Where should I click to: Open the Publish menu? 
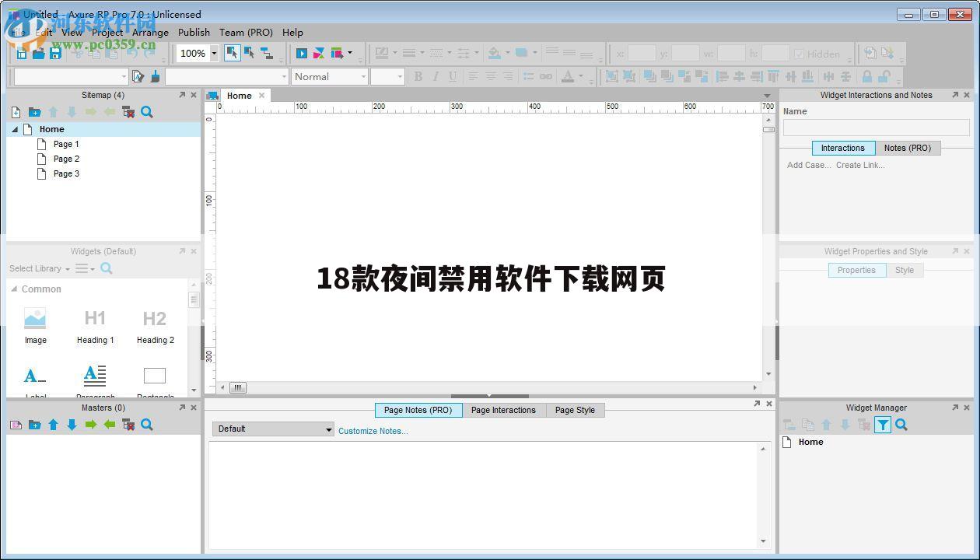(194, 32)
